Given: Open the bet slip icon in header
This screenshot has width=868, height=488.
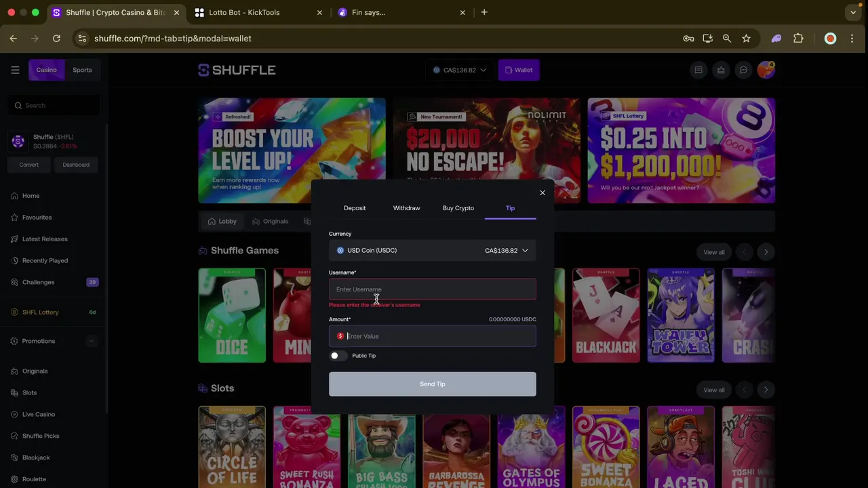Looking at the screenshot, I should click(698, 70).
